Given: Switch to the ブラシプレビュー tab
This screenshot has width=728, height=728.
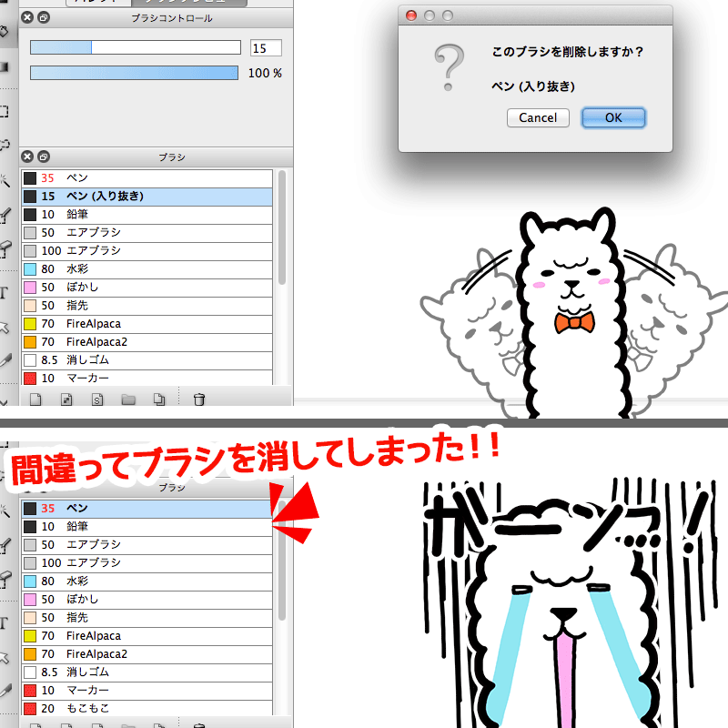Looking at the screenshot, I should click(191, 4).
